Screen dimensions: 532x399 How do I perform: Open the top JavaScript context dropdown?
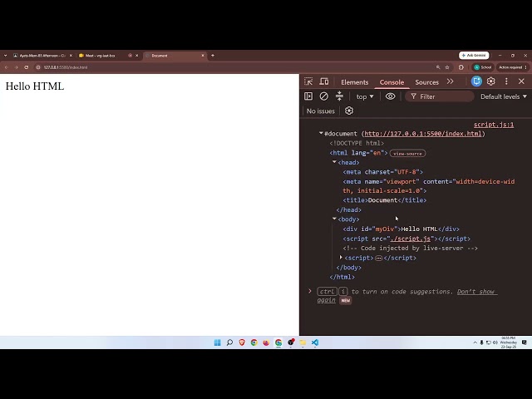coord(365,96)
